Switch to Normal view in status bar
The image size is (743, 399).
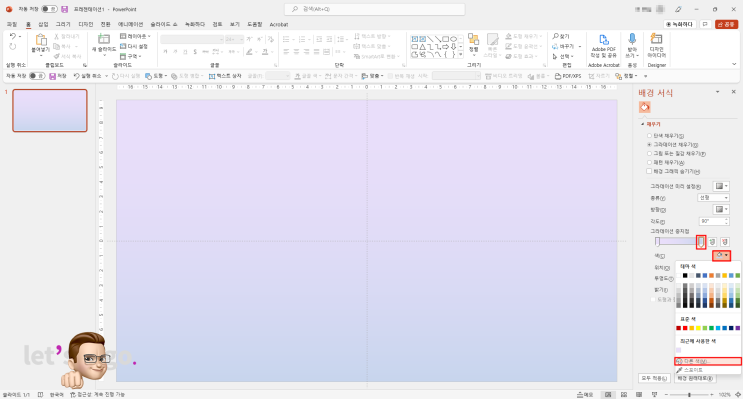[608, 394]
